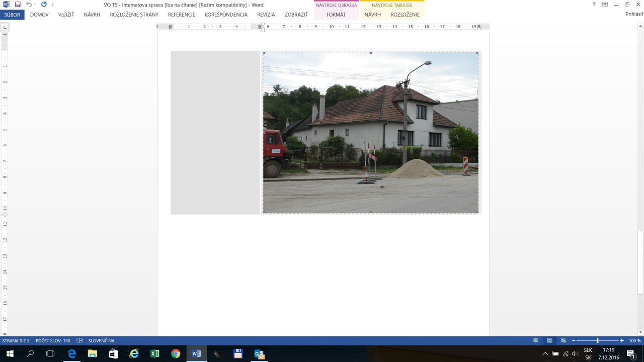This screenshot has width=644, height=362.
Task: Click the Save icon in quick access toolbar
Action: click(18, 5)
